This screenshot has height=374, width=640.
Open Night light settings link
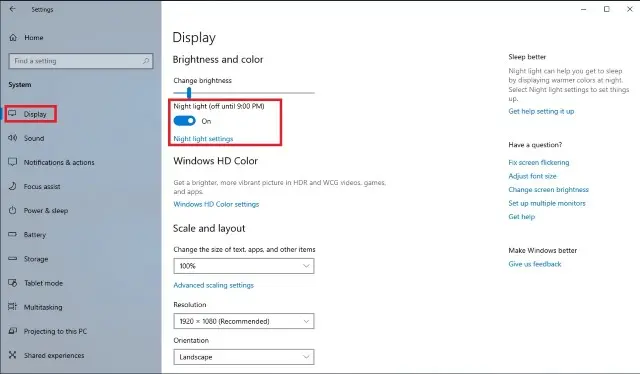pos(203,139)
